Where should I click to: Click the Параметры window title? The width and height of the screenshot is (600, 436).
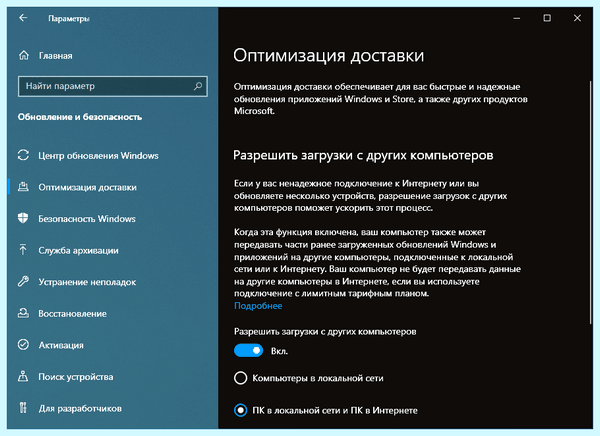click(x=69, y=18)
